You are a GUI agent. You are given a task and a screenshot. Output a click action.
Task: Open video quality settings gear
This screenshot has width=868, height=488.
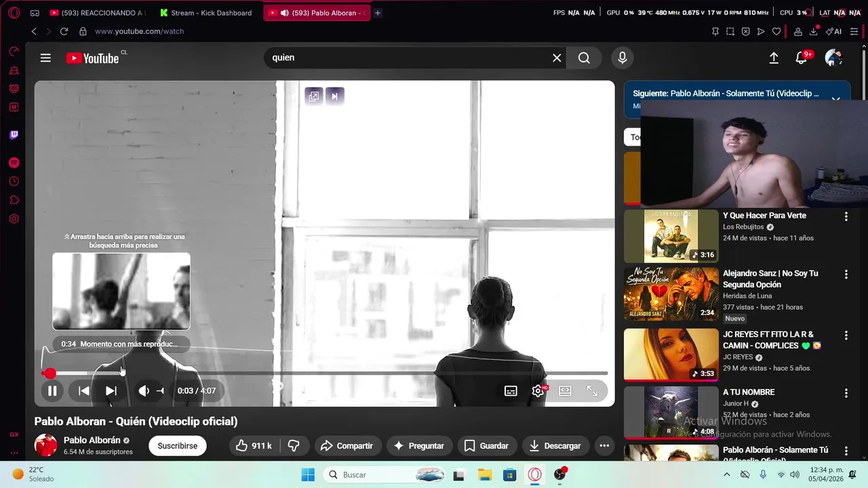tap(538, 391)
